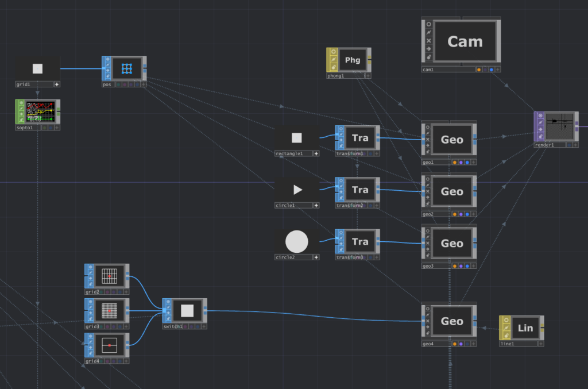Toggle the blue pickable flag on geo3
588x389 pixels.
(467, 266)
